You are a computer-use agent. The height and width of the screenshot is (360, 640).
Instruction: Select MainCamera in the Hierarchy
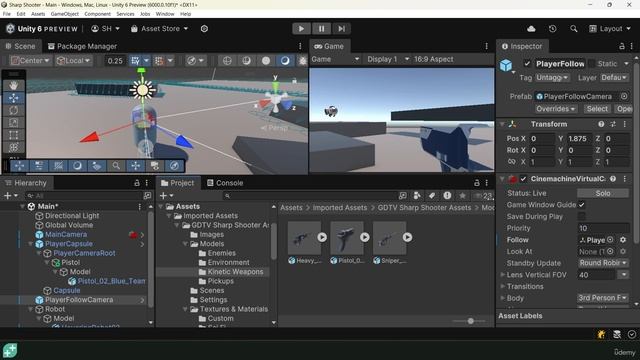pyautogui.click(x=66, y=234)
